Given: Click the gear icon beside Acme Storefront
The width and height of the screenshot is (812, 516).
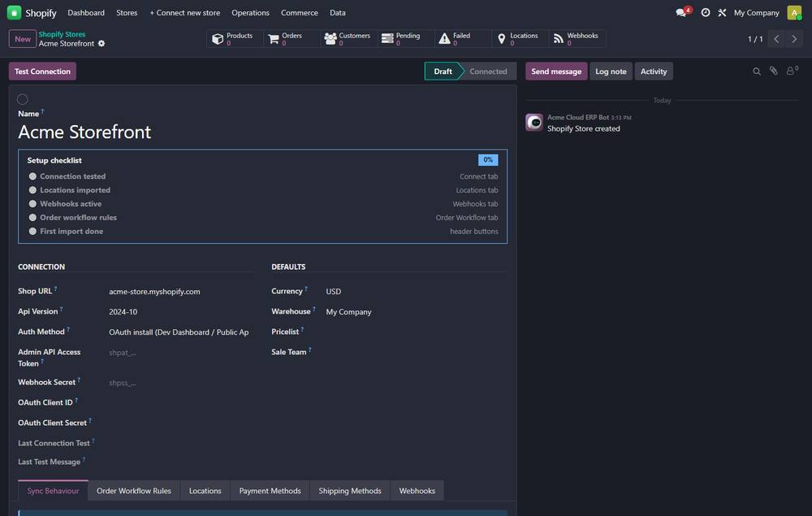Looking at the screenshot, I should (101, 44).
